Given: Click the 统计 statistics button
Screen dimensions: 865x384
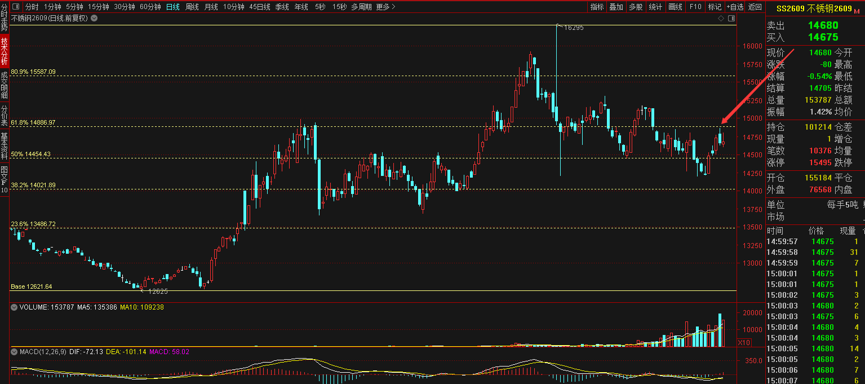Looking at the screenshot, I should point(655,7).
